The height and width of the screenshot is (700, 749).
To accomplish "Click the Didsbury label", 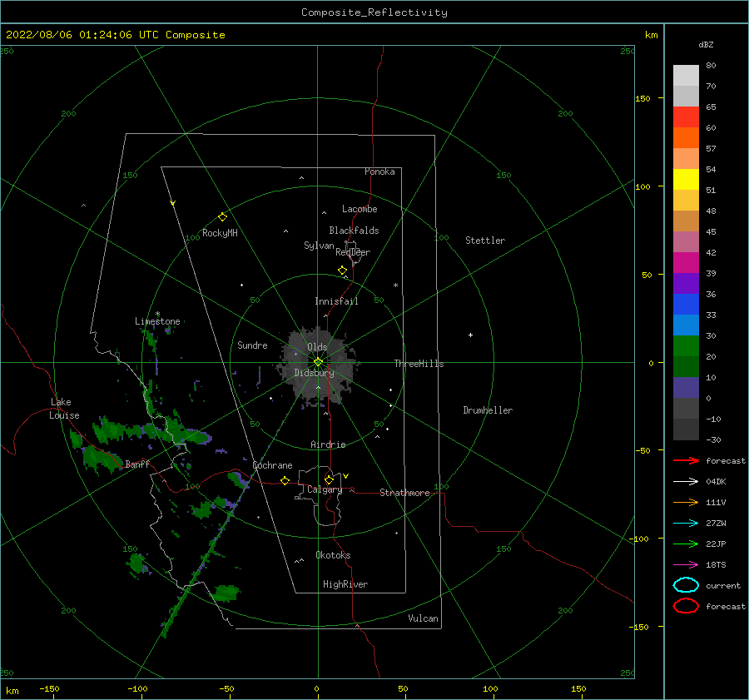I will click(315, 373).
